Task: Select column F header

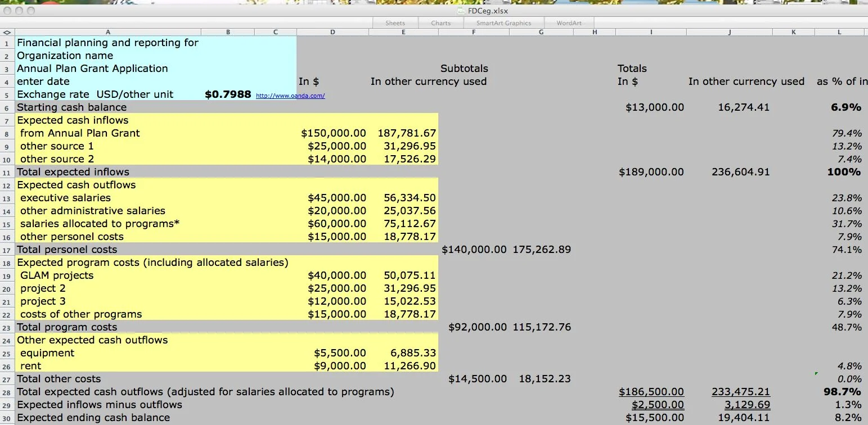Action: pyautogui.click(x=474, y=32)
